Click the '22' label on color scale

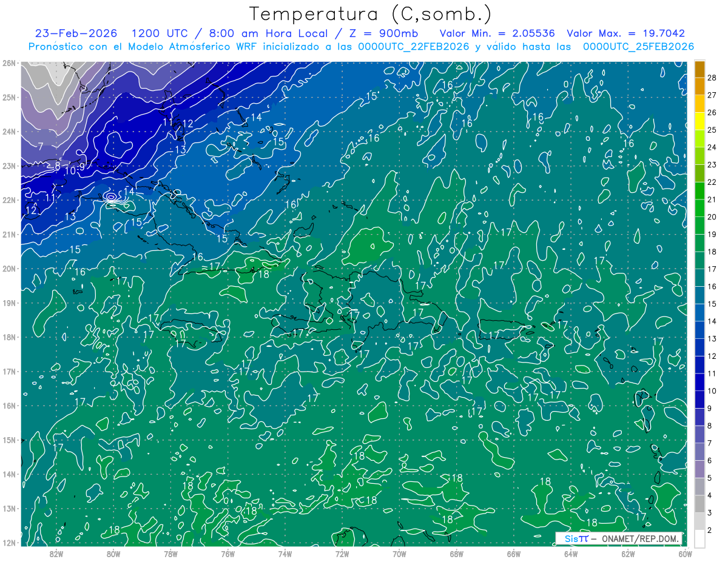coord(712,182)
